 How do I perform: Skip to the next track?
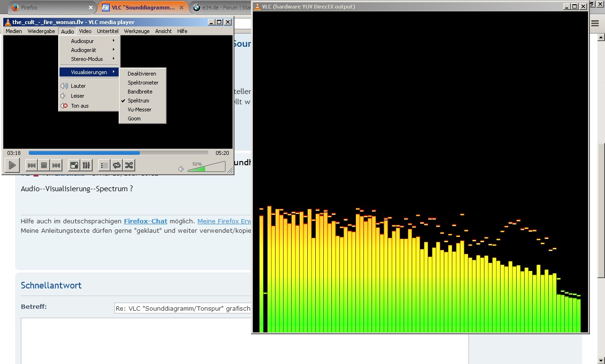click(56, 165)
